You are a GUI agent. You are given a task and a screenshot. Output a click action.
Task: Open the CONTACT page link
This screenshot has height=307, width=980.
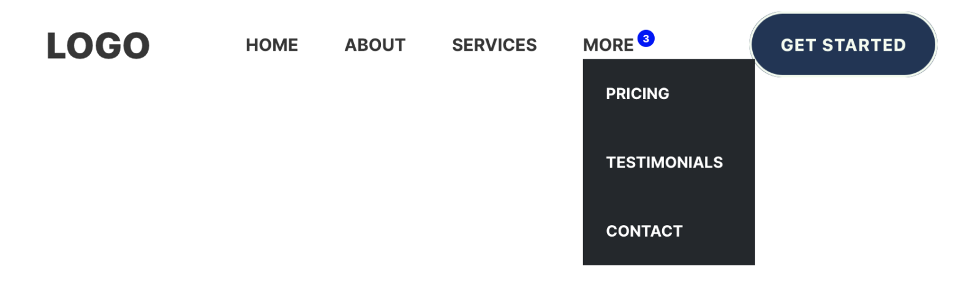pos(644,231)
